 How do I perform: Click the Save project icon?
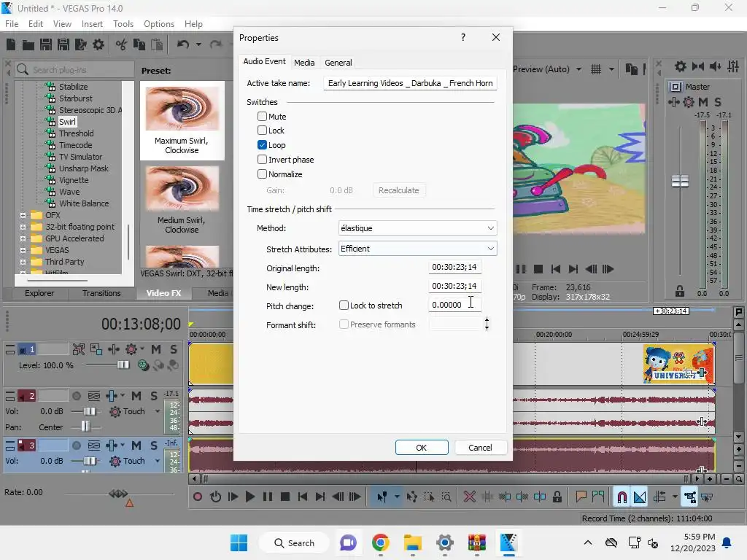tap(46, 44)
